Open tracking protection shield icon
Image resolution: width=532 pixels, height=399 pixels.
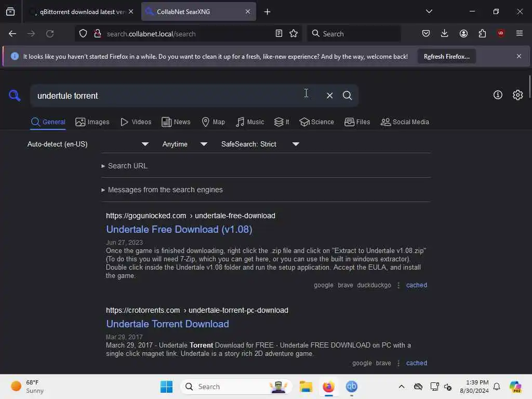83,34
